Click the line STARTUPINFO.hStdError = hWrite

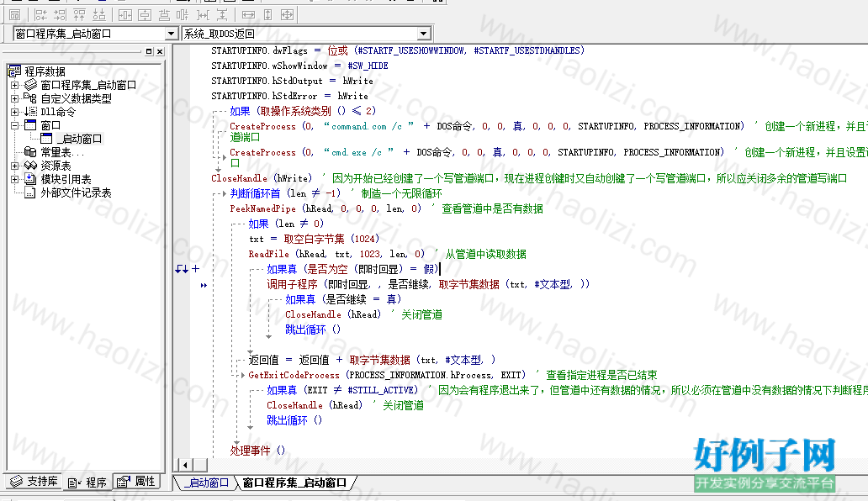point(289,96)
